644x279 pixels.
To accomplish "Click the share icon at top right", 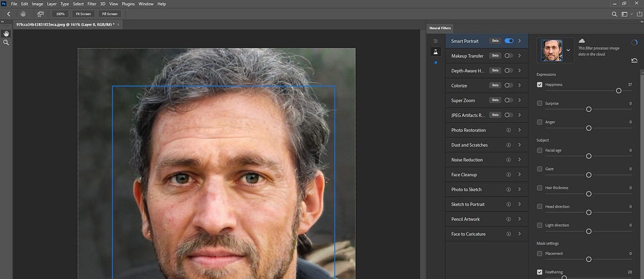I will [x=638, y=14].
